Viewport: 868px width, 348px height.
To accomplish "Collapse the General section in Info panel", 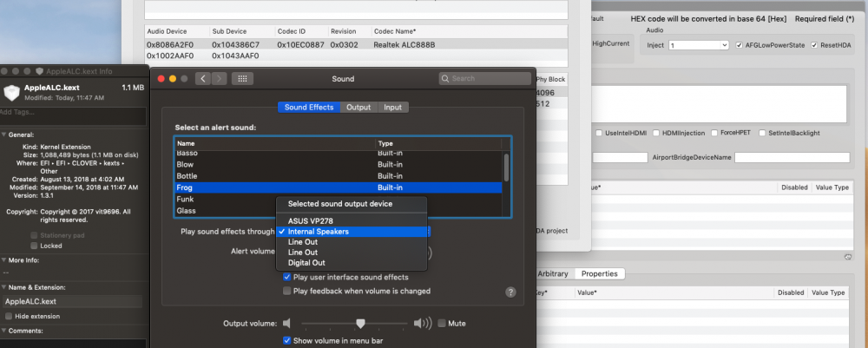I will [3, 135].
